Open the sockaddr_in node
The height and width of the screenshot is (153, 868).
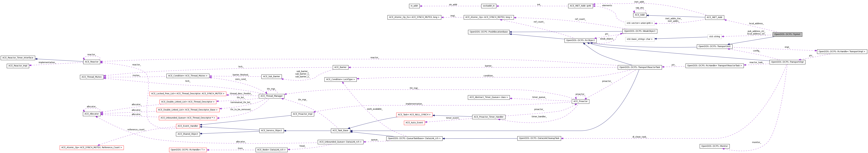click(489, 6)
